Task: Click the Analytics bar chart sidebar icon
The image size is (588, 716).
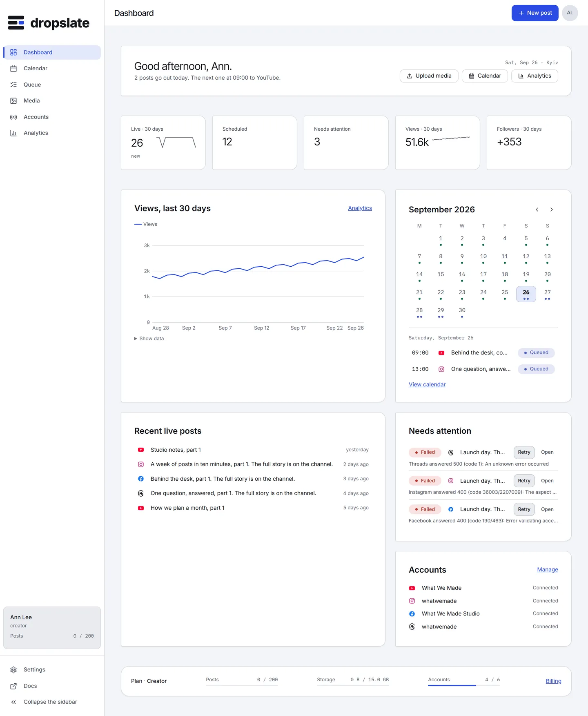Action: point(13,133)
